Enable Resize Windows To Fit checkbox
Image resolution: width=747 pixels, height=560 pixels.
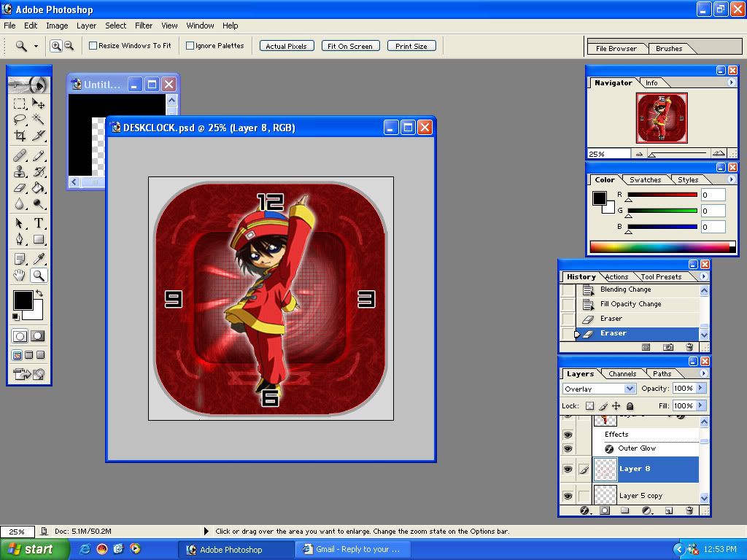(x=93, y=46)
